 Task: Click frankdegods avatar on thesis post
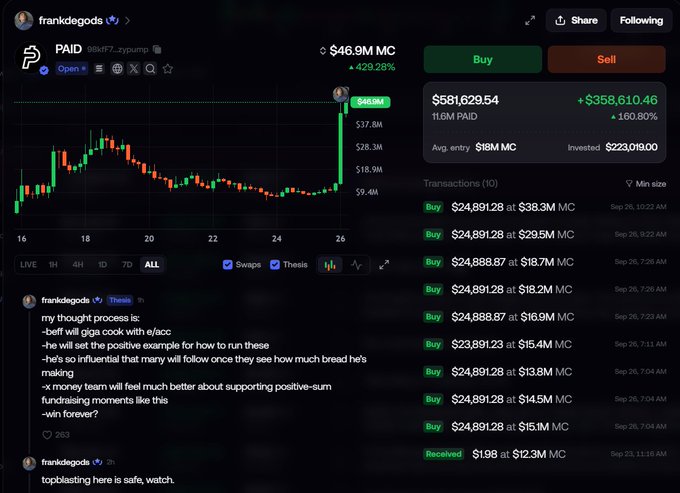29,301
